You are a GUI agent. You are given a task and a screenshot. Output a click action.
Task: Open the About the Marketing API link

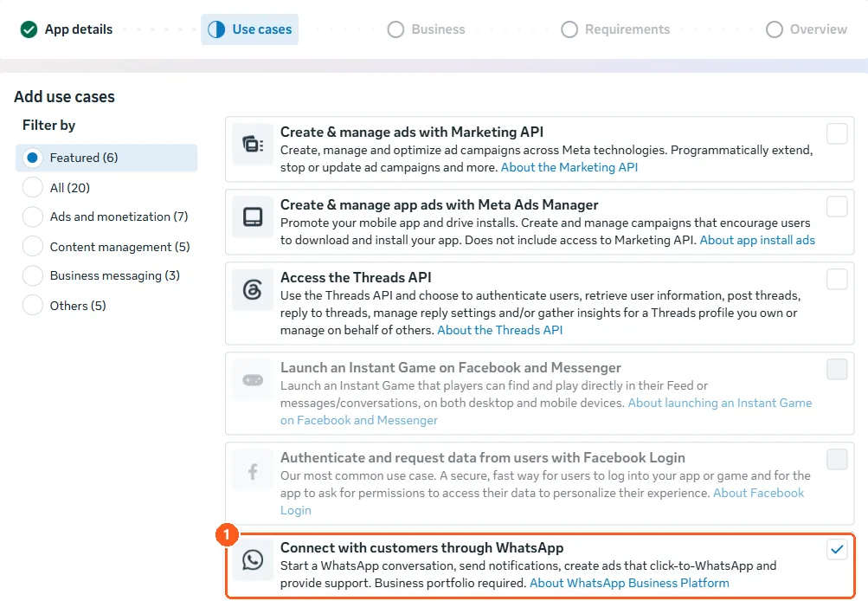569,167
